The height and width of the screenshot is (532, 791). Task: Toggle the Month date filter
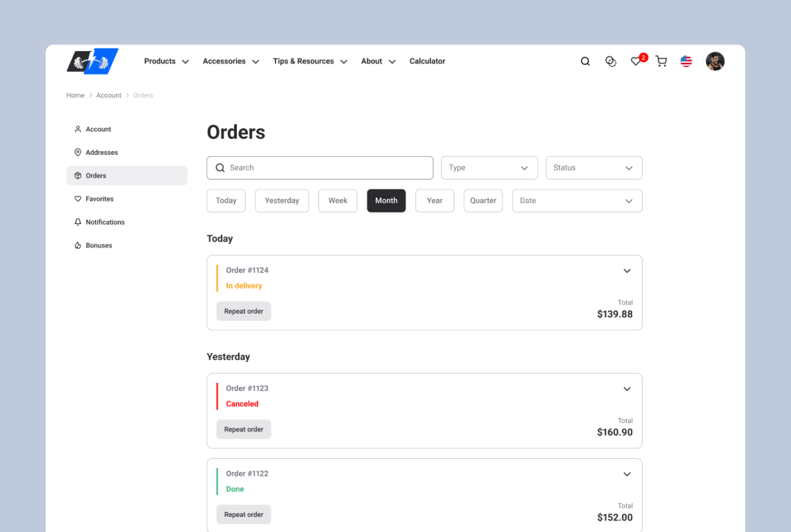pyautogui.click(x=385, y=200)
